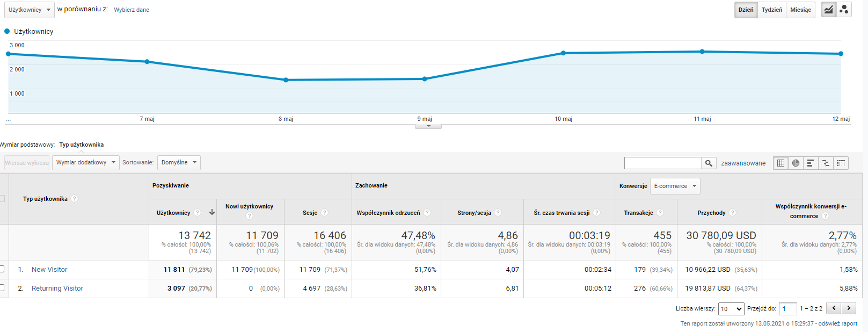Sort by Przychody column header
The width and height of the screenshot is (868, 332).
711,213
